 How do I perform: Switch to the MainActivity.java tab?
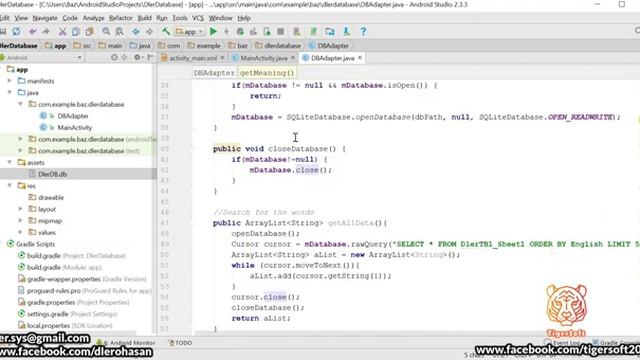click(x=263, y=58)
